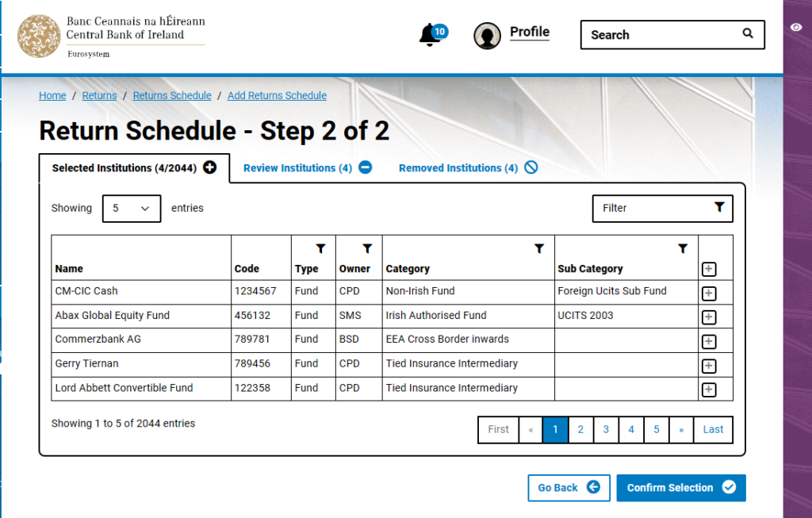
Task: Click the Code column header
Action: [x=261, y=258]
